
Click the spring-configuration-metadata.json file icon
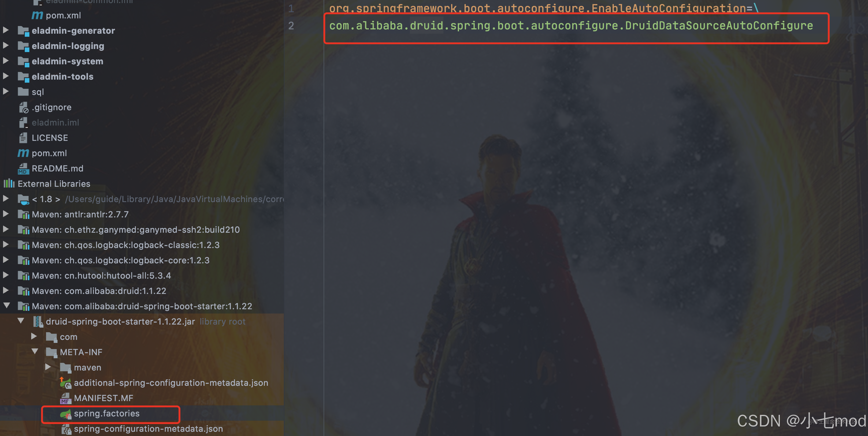click(x=66, y=429)
